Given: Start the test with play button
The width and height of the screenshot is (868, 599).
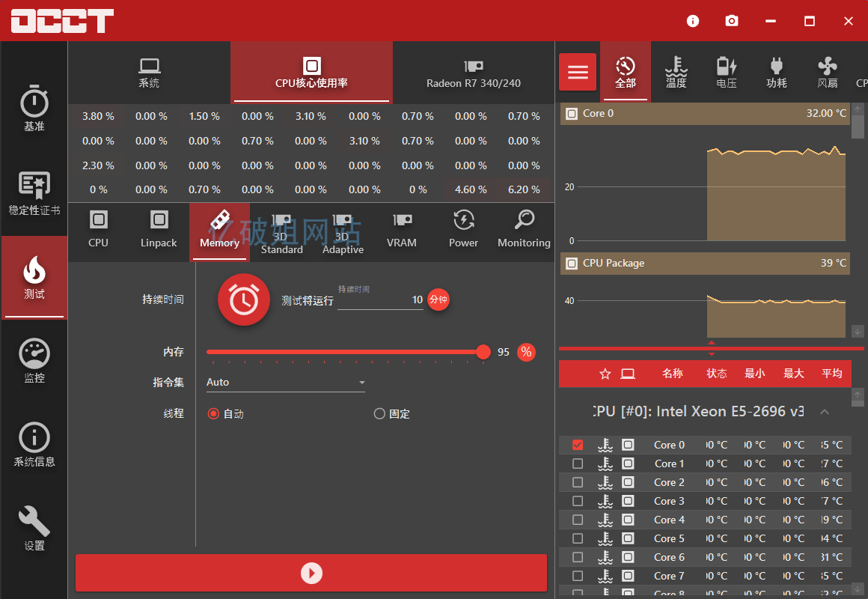Looking at the screenshot, I should (311, 574).
